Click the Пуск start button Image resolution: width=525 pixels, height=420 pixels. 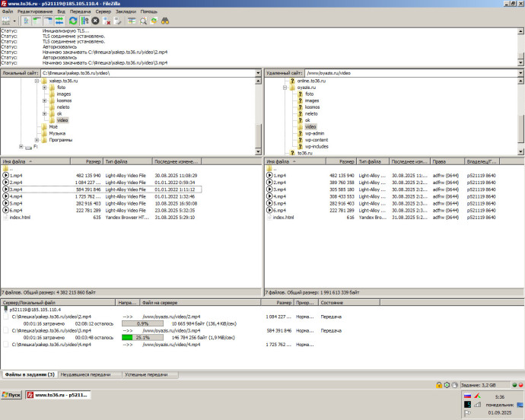coord(11,395)
